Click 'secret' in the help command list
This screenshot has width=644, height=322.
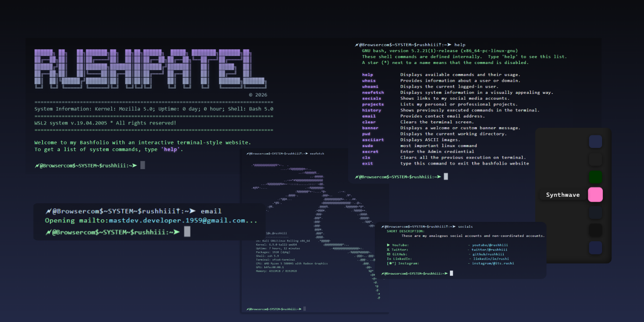(370, 151)
